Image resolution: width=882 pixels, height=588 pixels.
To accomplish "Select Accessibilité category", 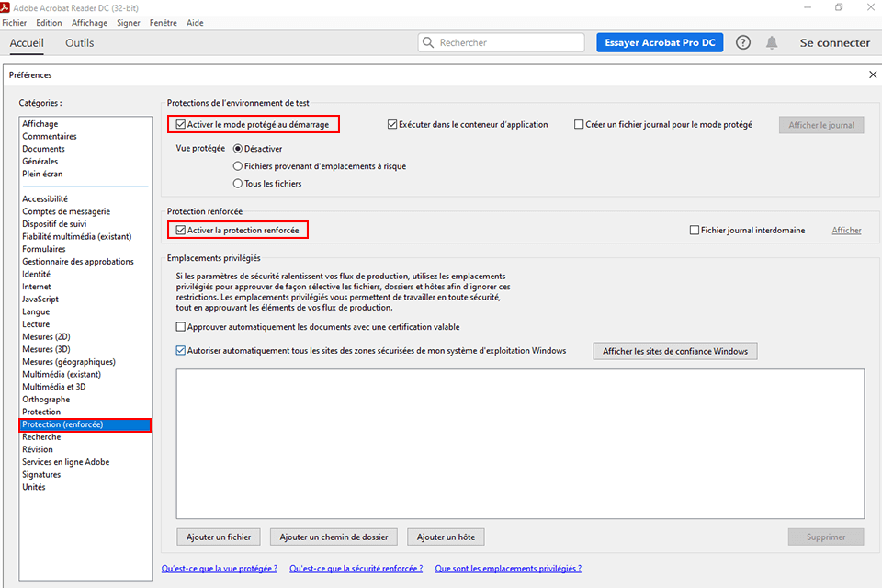I will [45, 198].
